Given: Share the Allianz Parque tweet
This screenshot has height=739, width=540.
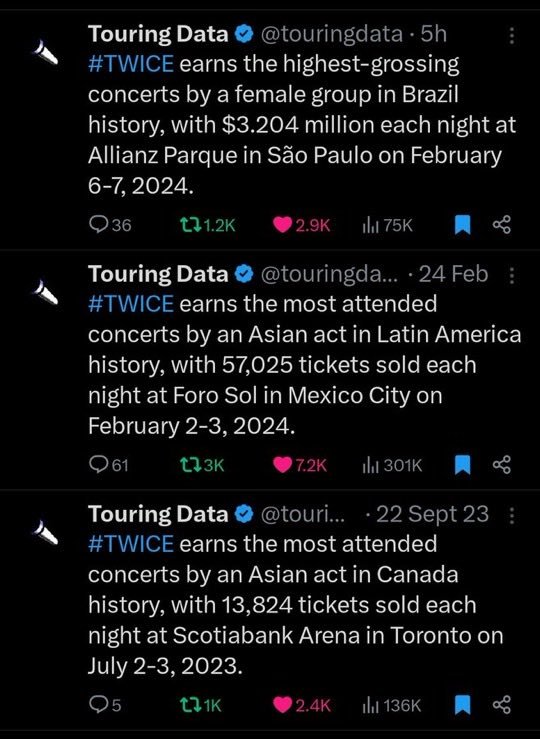Looking at the screenshot, I should [501, 225].
